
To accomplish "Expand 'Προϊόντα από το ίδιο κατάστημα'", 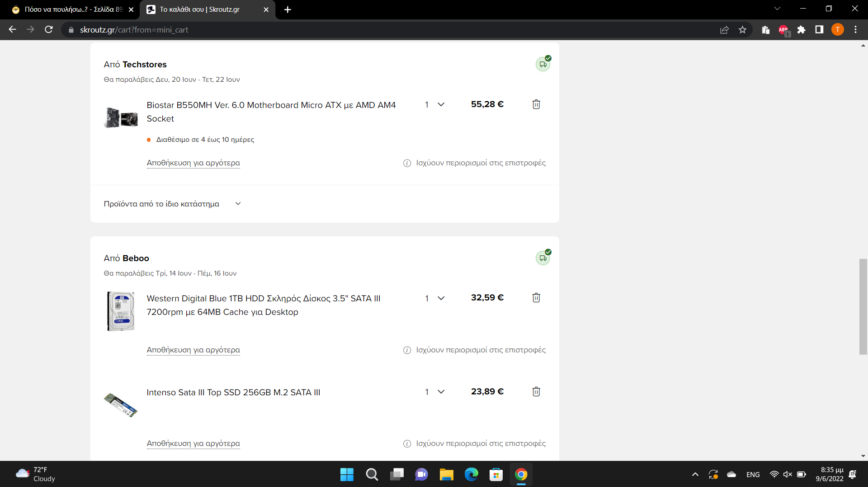I will click(172, 204).
